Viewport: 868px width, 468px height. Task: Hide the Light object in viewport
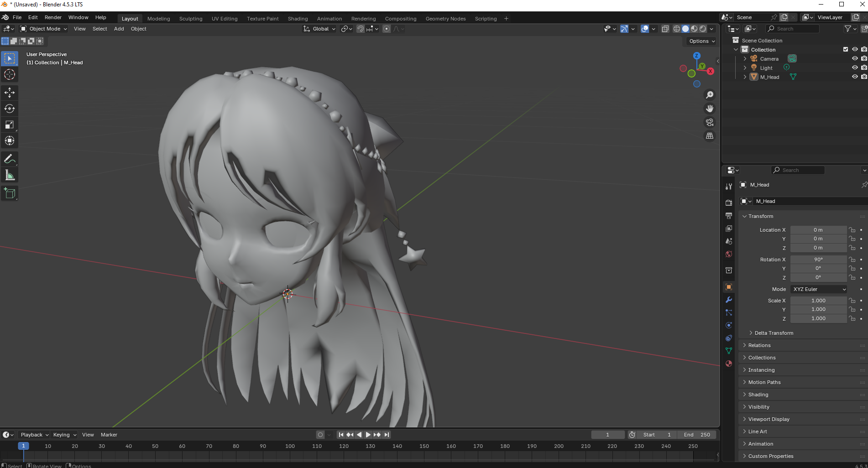pyautogui.click(x=855, y=68)
